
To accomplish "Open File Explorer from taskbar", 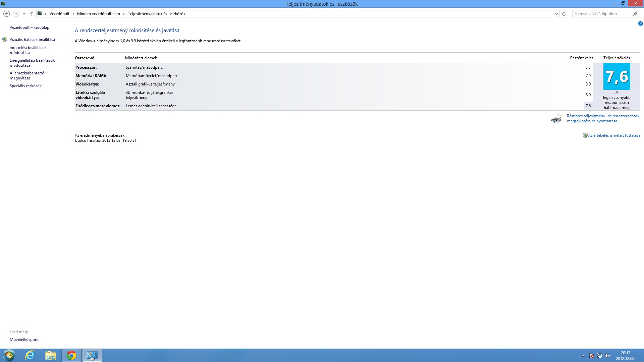I will pos(51,355).
